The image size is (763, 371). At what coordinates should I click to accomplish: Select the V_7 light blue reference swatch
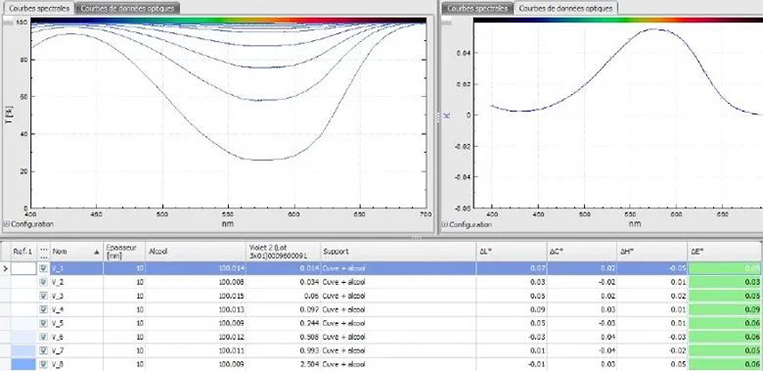[x=24, y=350]
